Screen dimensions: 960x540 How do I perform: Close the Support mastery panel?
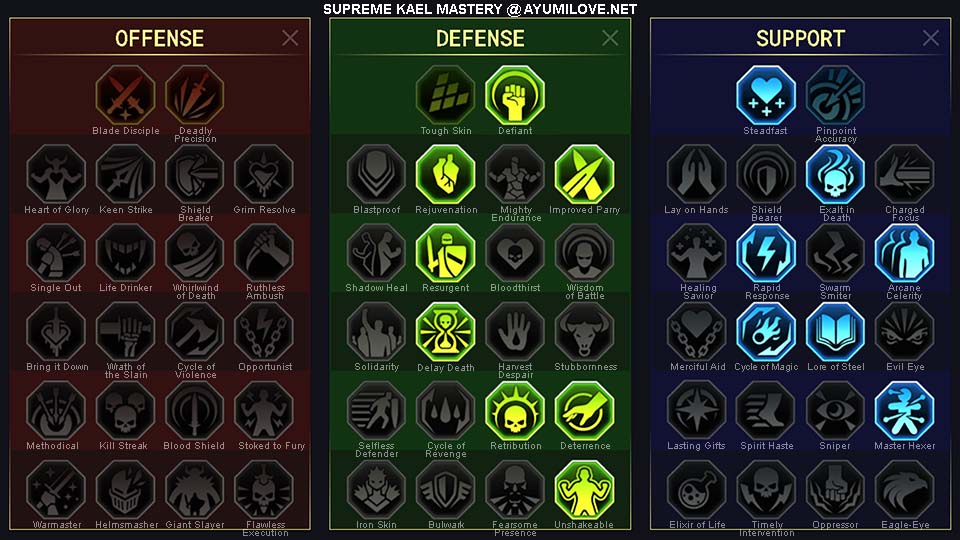tap(931, 38)
